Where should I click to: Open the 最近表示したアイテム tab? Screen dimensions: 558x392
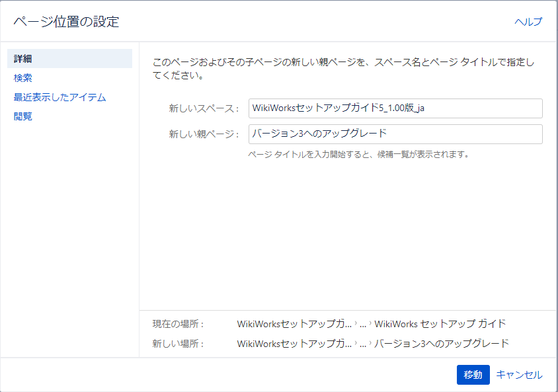pyautogui.click(x=60, y=97)
